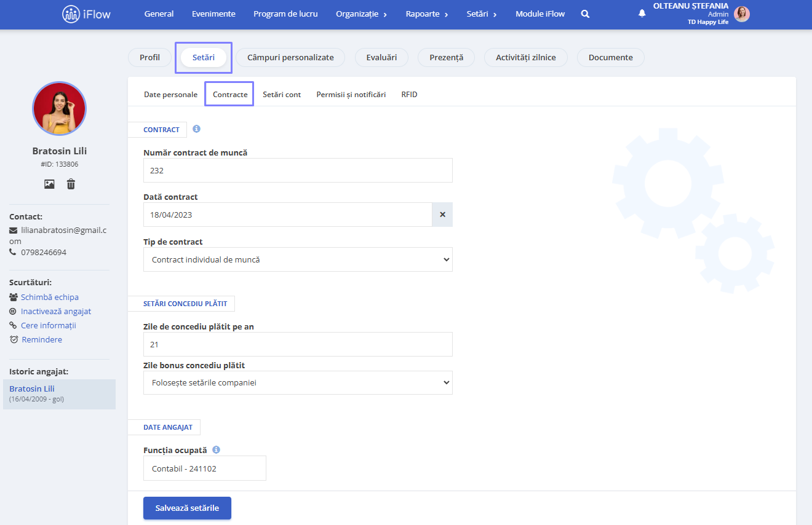Click Inactivează angajat shortcut link
Image resolution: width=812 pixels, height=525 pixels.
(56, 311)
